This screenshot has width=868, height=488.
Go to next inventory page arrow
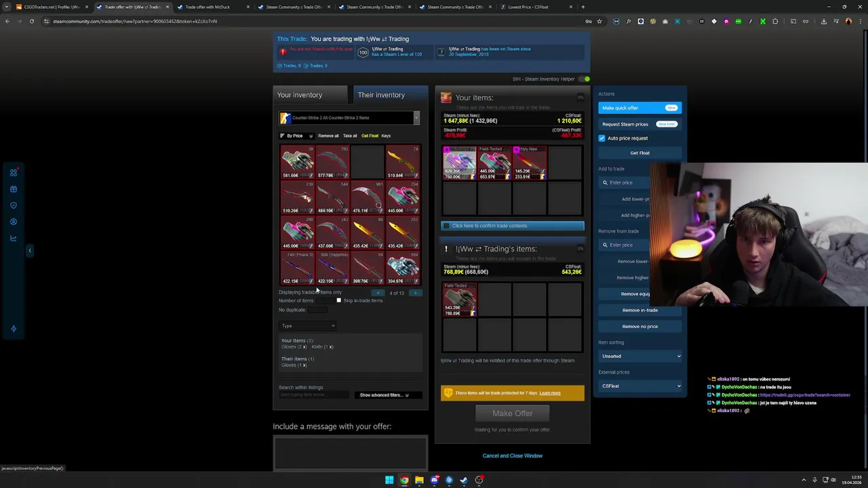tap(415, 293)
